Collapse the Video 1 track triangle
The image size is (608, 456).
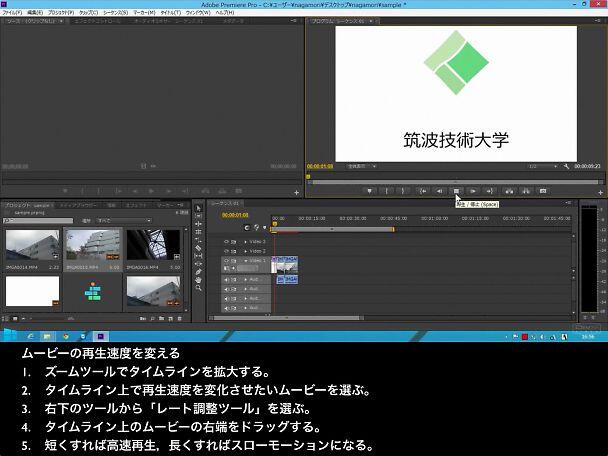[245, 261]
